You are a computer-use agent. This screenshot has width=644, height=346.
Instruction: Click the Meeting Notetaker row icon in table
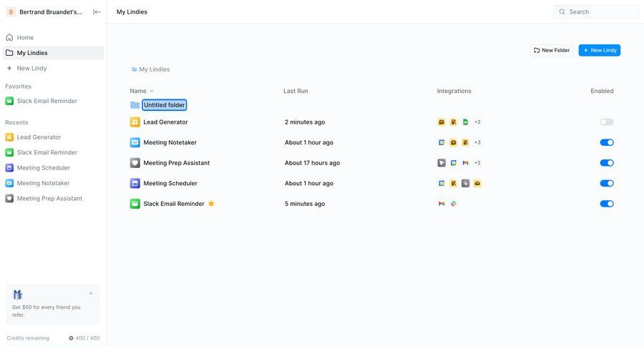(x=135, y=142)
